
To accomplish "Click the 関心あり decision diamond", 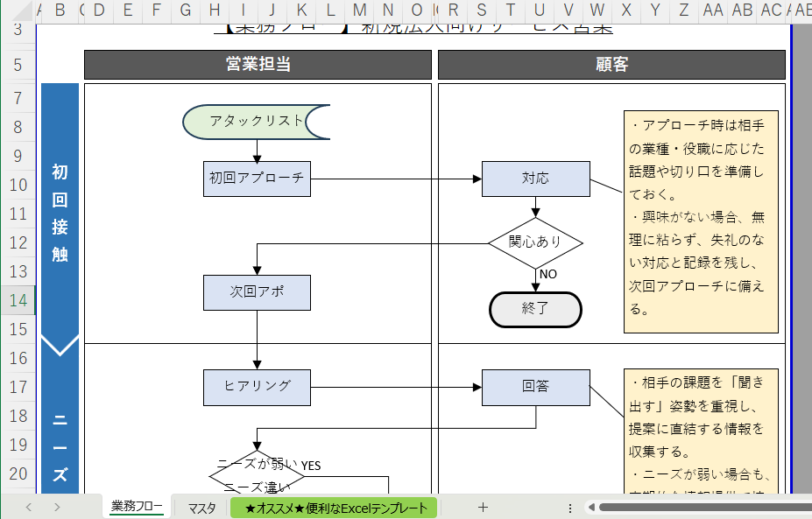I will (x=535, y=242).
